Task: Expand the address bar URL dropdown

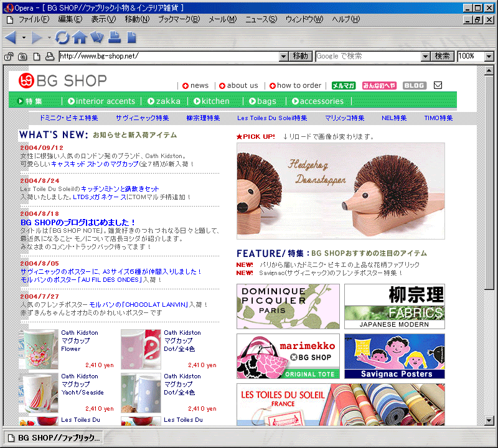Action: click(x=284, y=57)
